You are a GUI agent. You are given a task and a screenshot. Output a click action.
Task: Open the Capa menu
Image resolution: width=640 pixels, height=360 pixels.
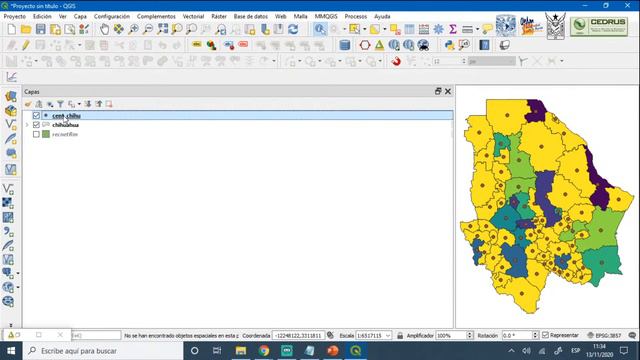[x=80, y=16]
